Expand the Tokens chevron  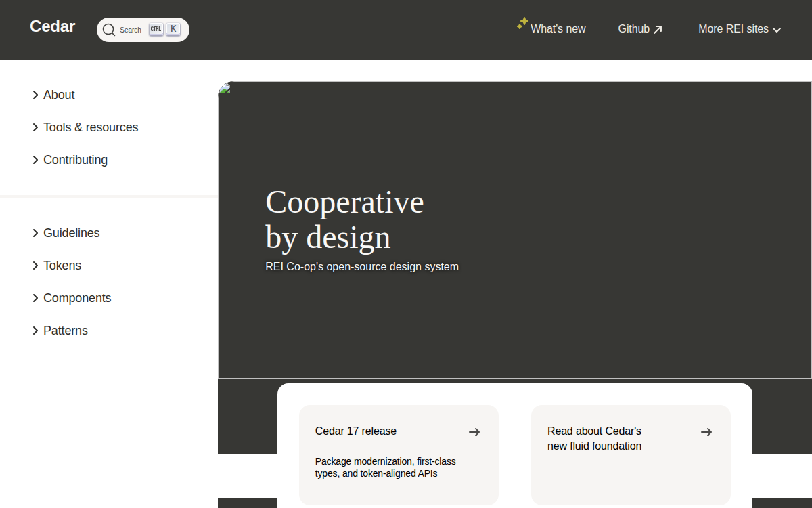pos(35,266)
